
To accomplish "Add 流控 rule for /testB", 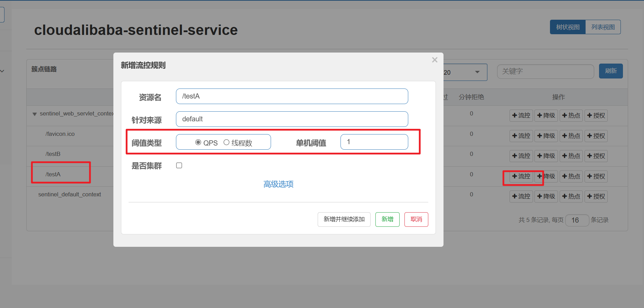I will pyautogui.click(x=521, y=156).
